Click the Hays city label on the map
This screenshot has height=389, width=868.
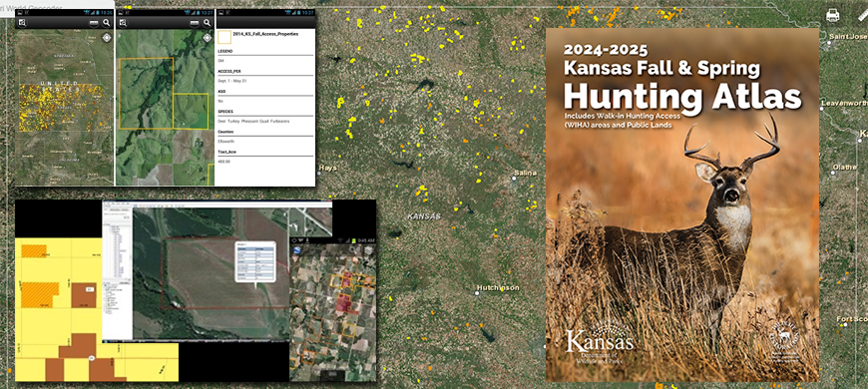(x=327, y=169)
